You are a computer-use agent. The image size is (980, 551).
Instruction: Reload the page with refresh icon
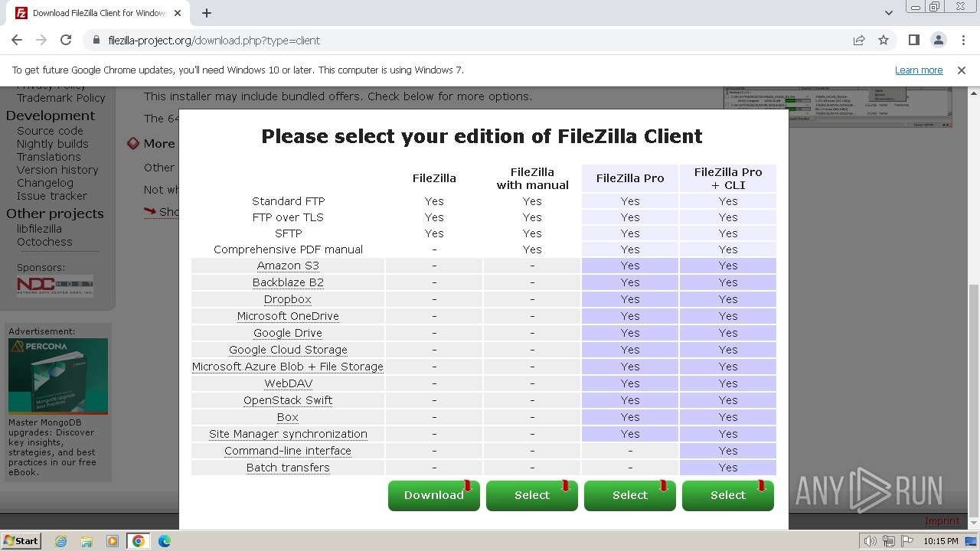66,41
